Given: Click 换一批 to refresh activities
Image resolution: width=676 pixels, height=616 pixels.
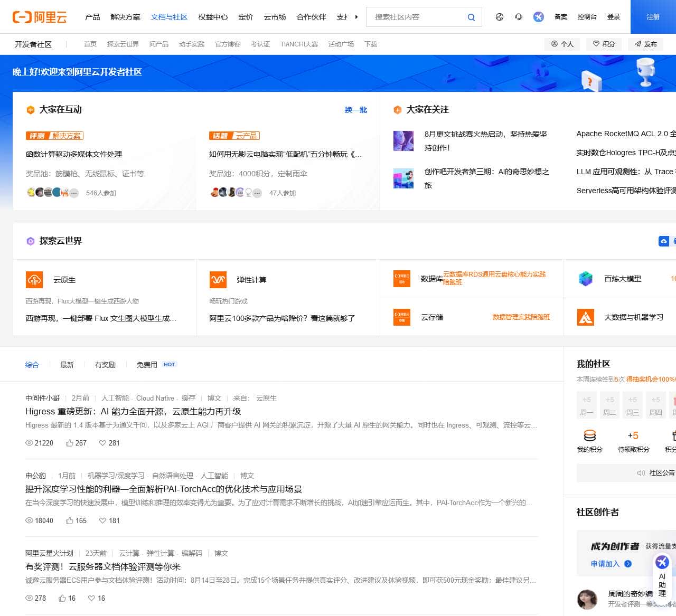Looking at the screenshot, I should tap(356, 110).
